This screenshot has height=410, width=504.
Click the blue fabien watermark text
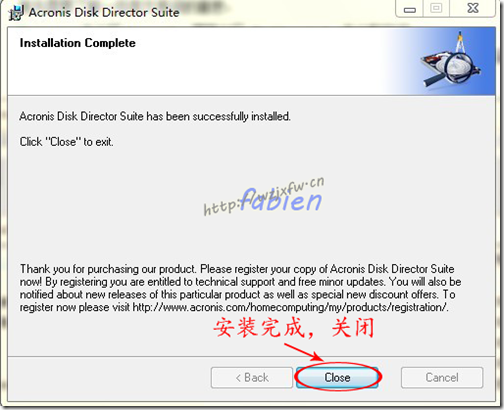coord(281,200)
